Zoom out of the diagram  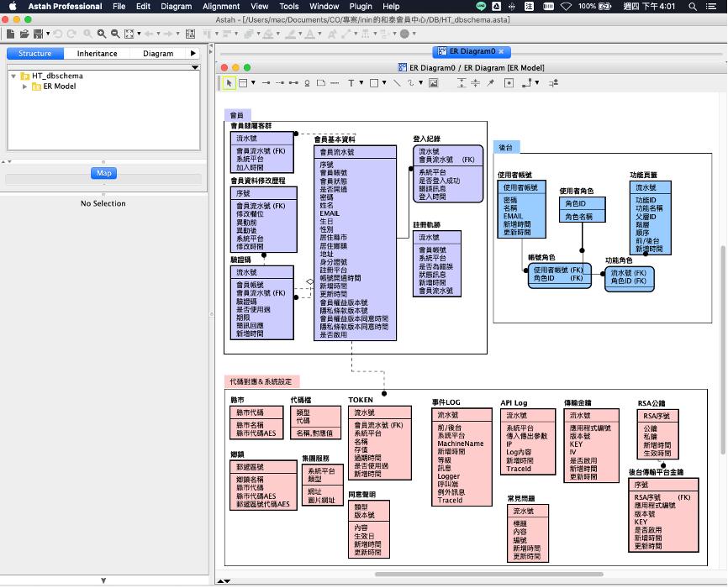pyautogui.click(x=115, y=34)
